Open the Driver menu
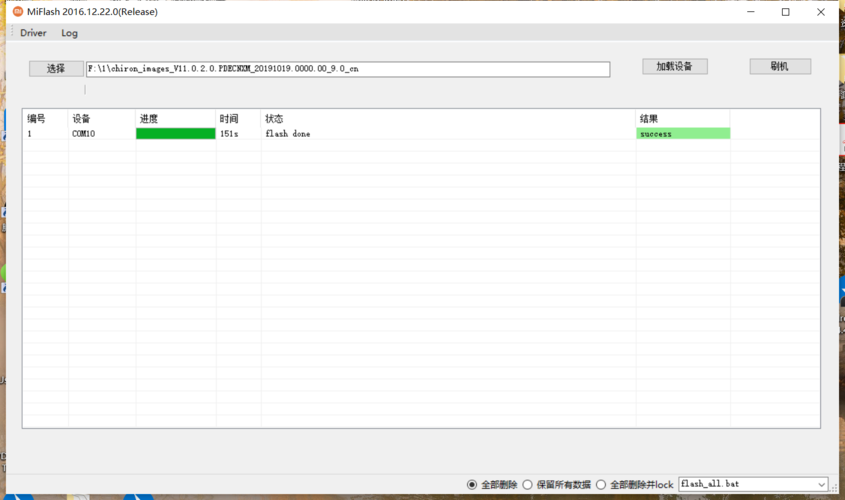Image resolution: width=845 pixels, height=500 pixels. [33, 33]
